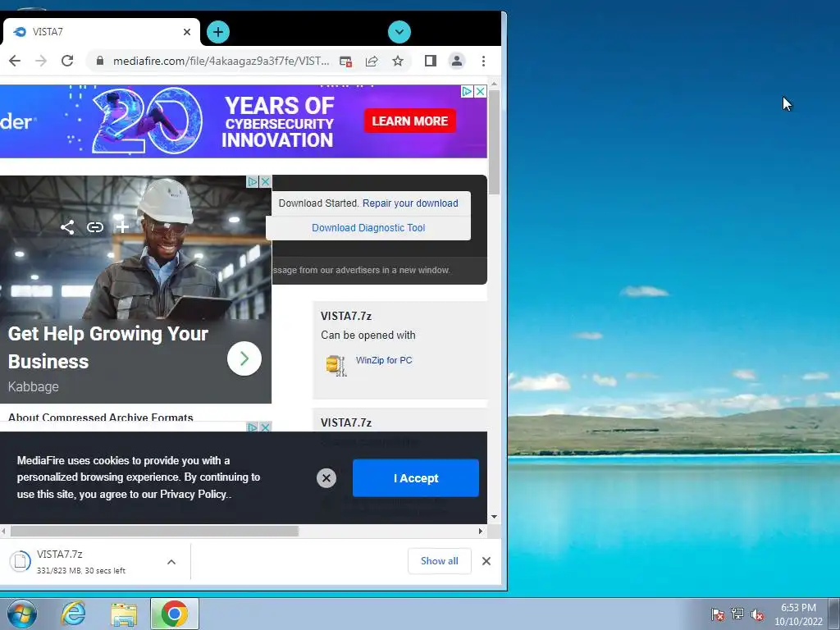Image resolution: width=840 pixels, height=630 pixels.
Task: Click the share icon on the Kabbage ad
Action: 67,227
